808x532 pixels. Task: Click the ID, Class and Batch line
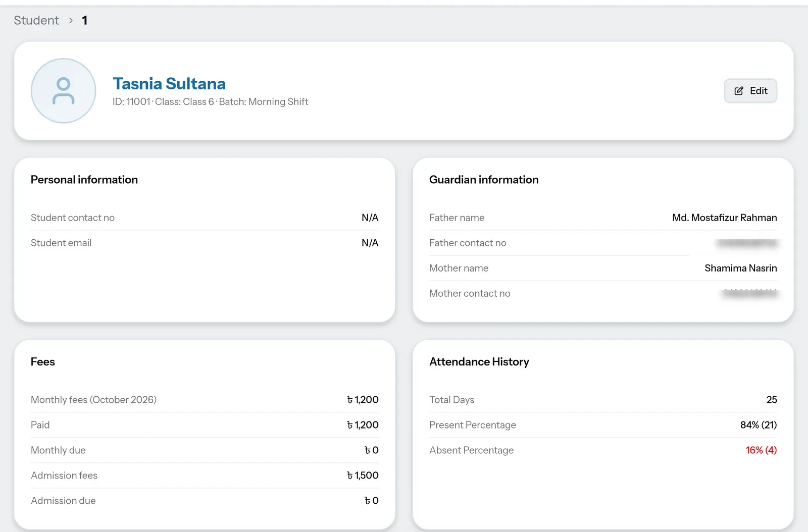211,101
